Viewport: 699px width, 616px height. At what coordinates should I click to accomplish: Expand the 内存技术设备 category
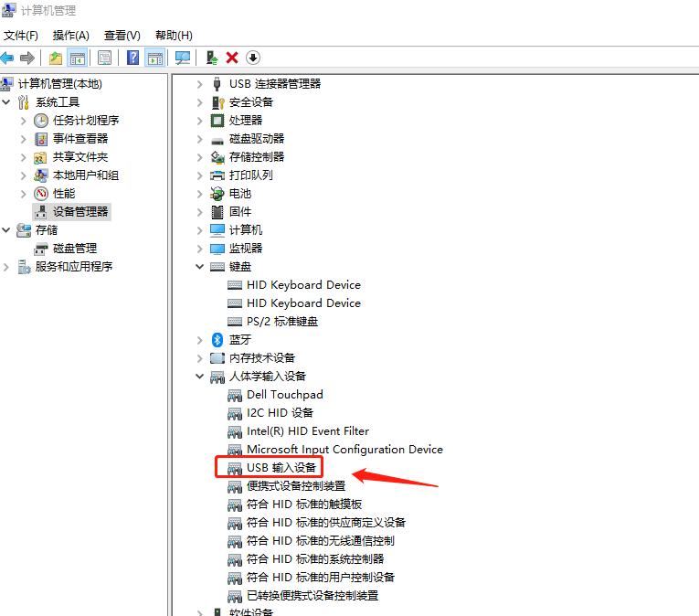click(200, 358)
